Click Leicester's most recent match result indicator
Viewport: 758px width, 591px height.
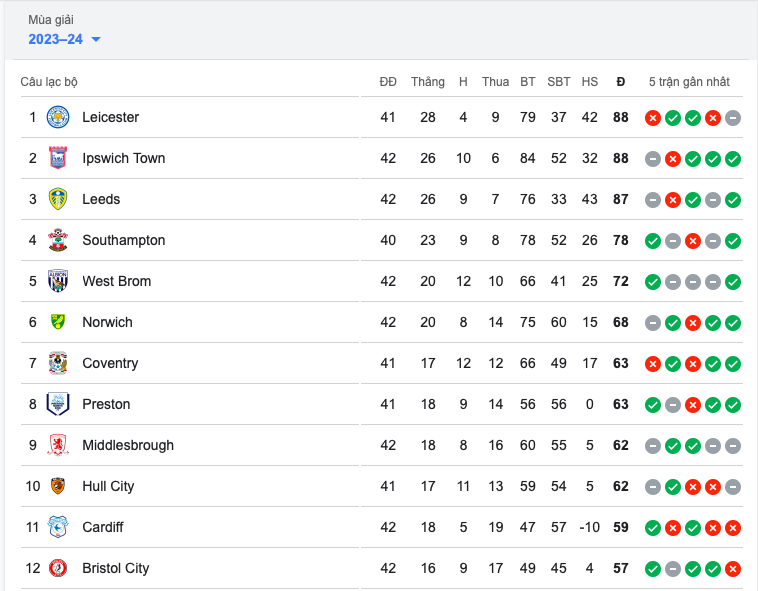pyautogui.click(x=733, y=118)
